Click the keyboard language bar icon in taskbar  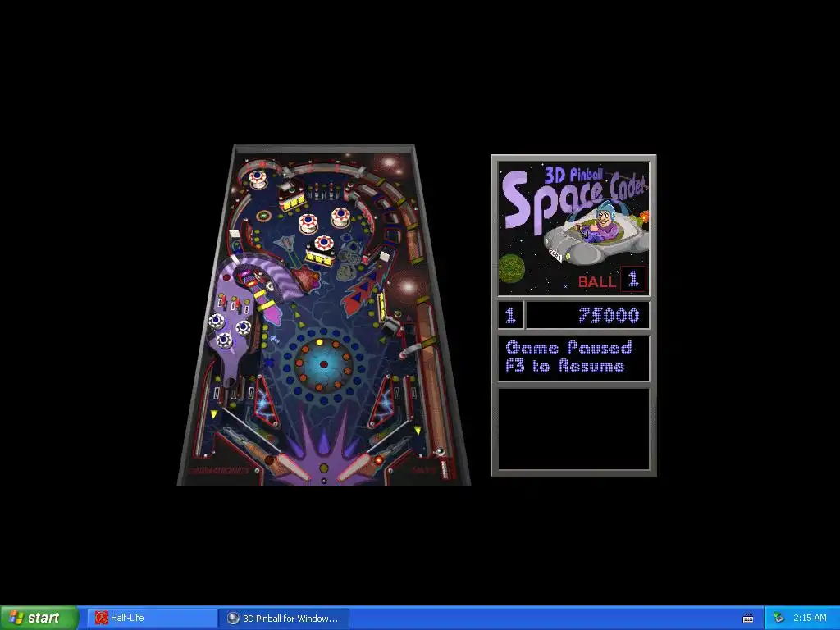click(x=748, y=619)
